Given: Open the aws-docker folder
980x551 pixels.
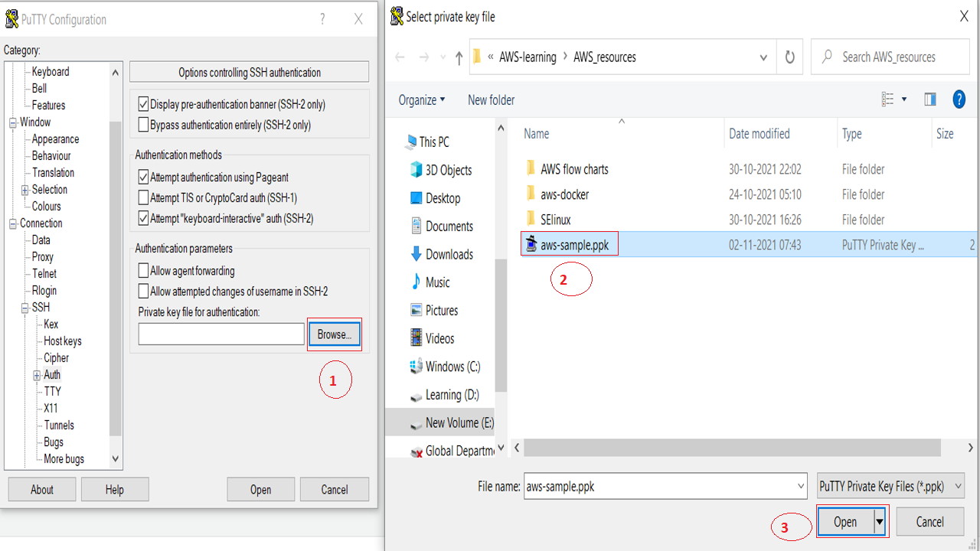Looking at the screenshot, I should (x=565, y=194).
